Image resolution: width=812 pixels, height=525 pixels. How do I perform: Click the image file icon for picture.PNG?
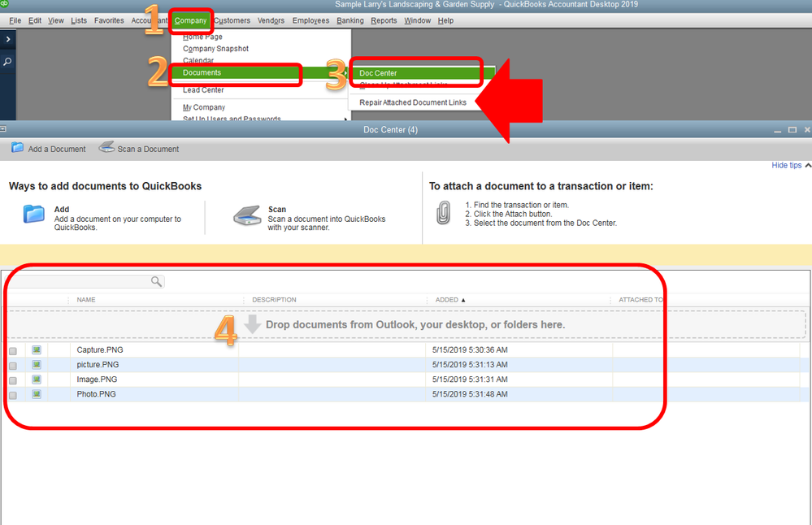click(37, 365)
